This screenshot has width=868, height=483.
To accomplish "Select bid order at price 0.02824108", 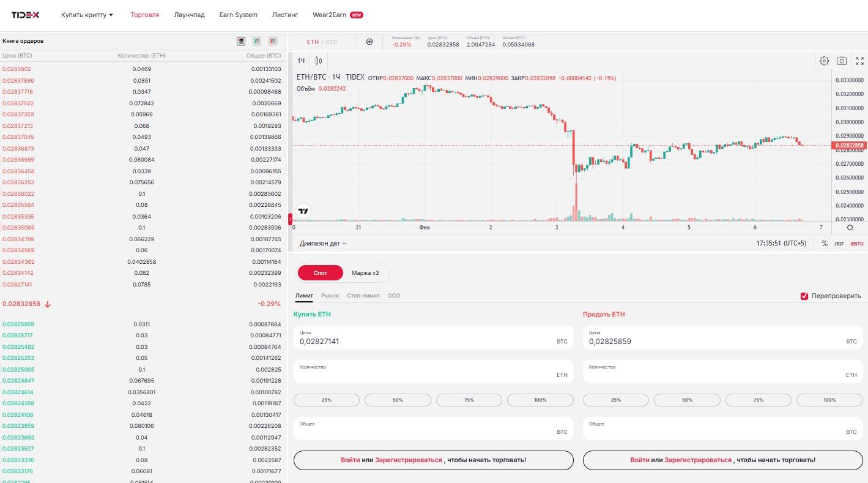I will pyautogui.click(x=142, y=415).
